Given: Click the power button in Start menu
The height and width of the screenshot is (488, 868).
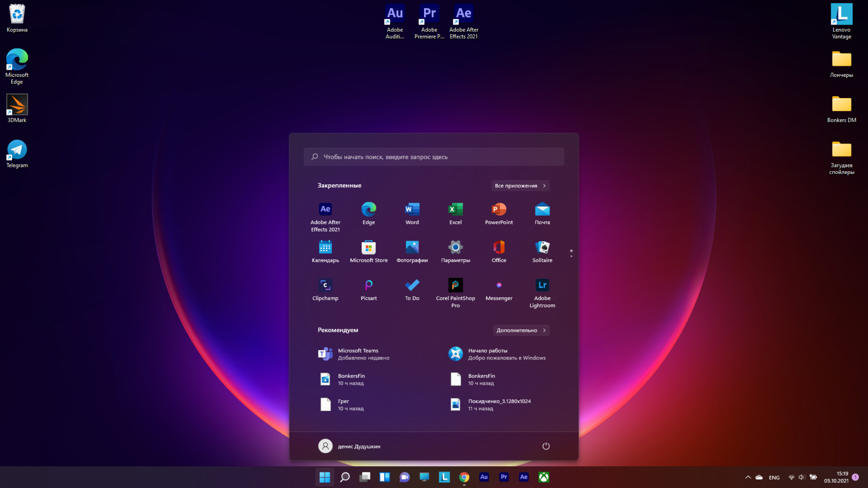Looking at the screenshot, I should point(546,446).
